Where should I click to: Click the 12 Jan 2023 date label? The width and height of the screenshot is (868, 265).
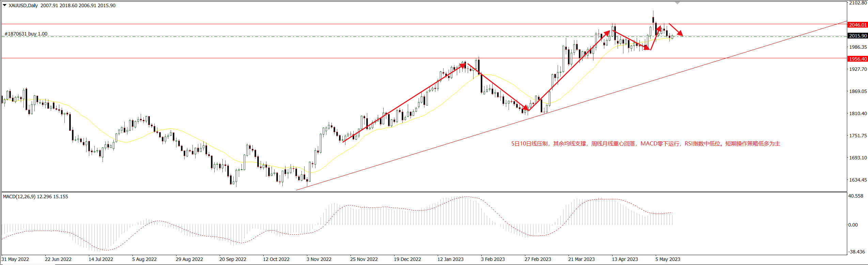(450, 259)
